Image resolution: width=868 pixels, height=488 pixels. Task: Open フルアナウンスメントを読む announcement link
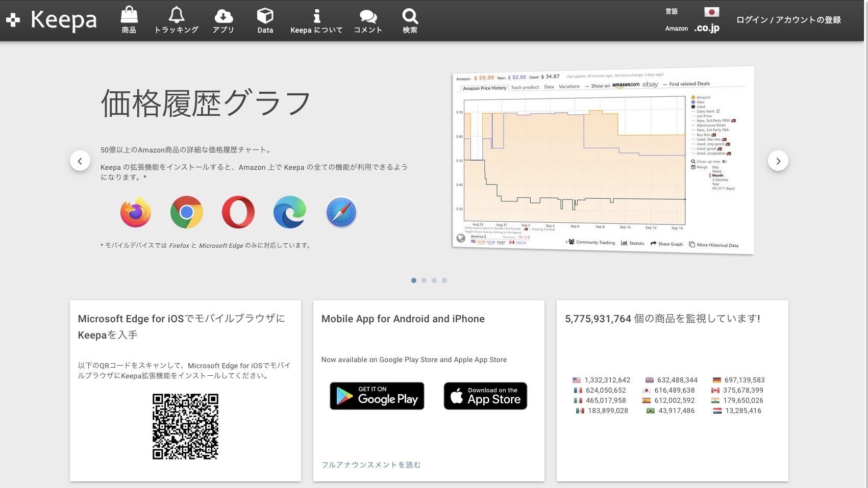(x=371, y=465)
